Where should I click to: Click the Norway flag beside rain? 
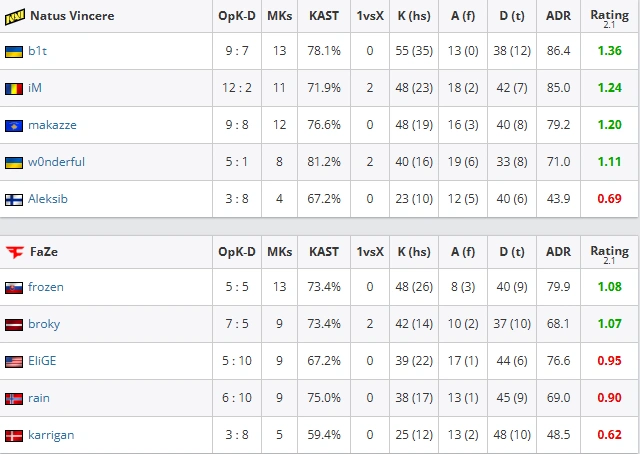pyautogui.click(x=14, y=398)
